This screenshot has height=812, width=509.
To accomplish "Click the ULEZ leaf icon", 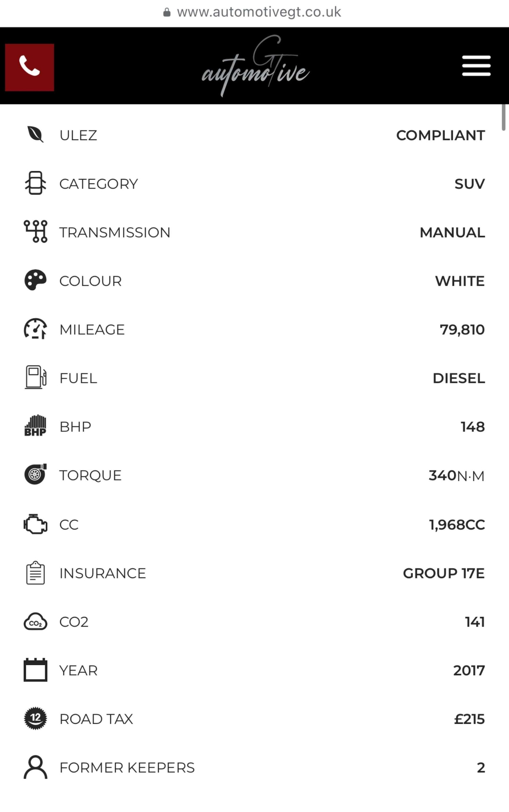I will pyautogui.click(x=35, y=134).
